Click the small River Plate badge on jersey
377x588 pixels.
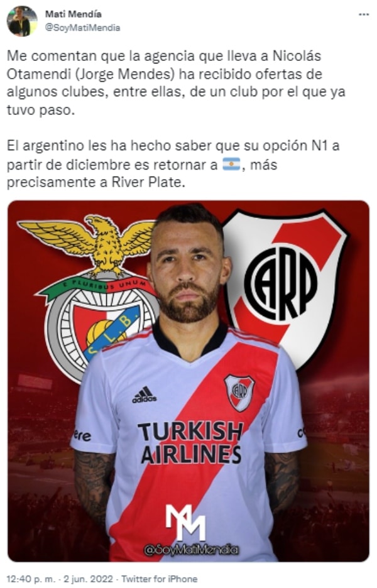tap(239, 392)
